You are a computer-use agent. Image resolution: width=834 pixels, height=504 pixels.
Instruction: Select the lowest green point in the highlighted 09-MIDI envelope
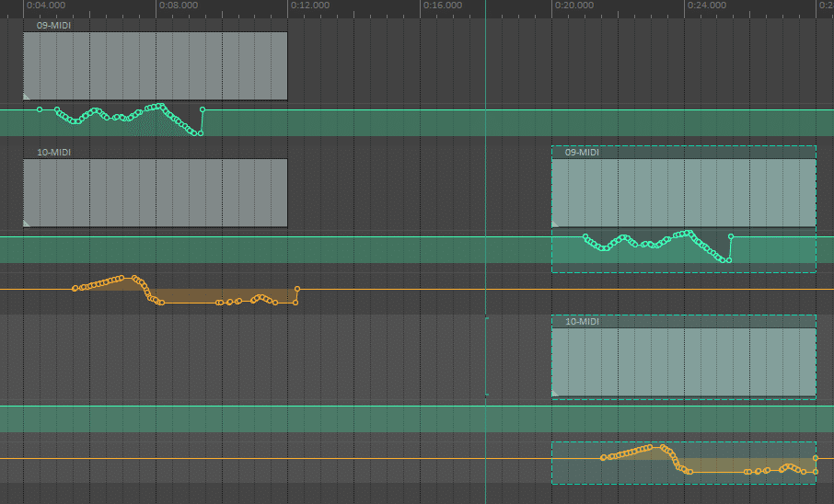(x=729, y=260)
